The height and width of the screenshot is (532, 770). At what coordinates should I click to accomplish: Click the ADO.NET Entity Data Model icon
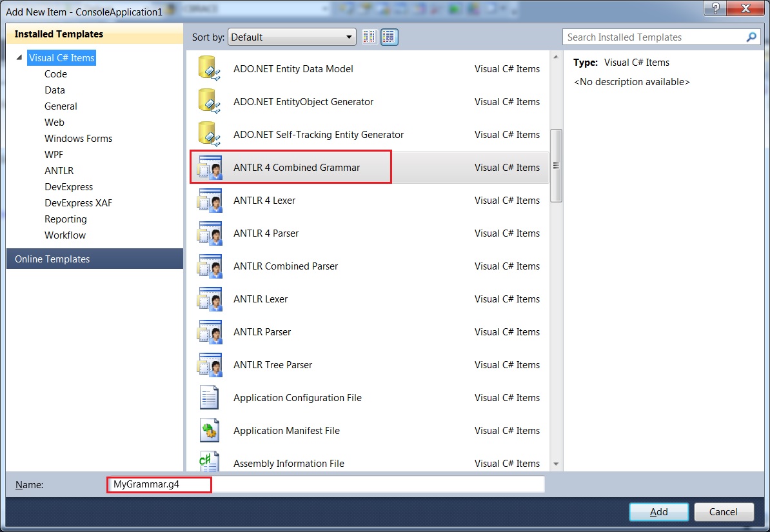pos(209,69)
